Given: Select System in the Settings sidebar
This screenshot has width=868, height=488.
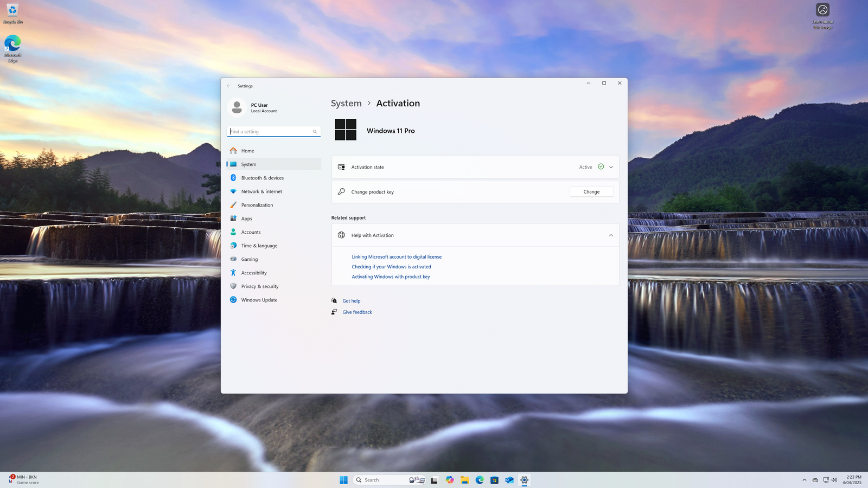Looking at the screenshot, I should point(273,164).
